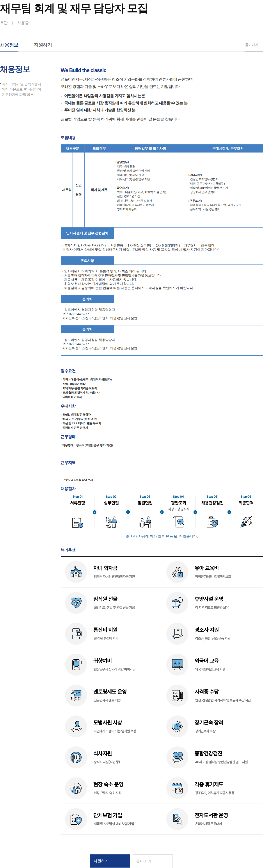Click the 'We Bulid the classic' heading
The width and height of the screenshot is (263, 868).
click(x=83, y=70)
